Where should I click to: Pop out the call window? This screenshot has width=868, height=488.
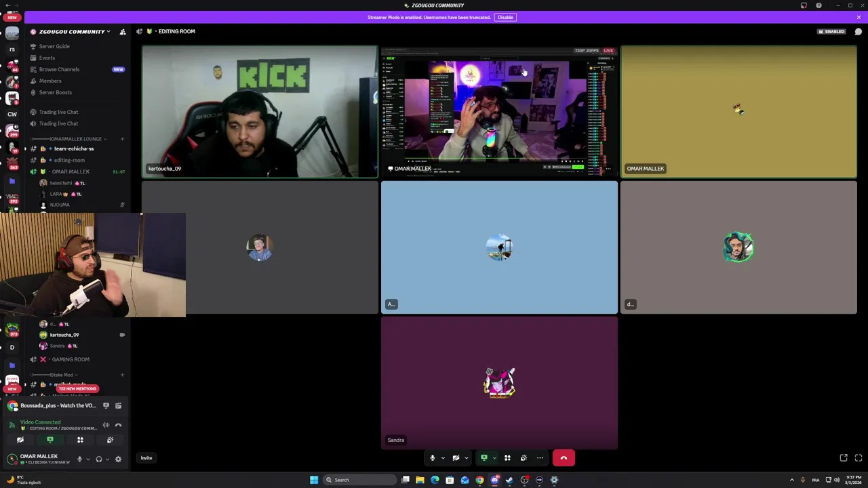tap(844, 458)
